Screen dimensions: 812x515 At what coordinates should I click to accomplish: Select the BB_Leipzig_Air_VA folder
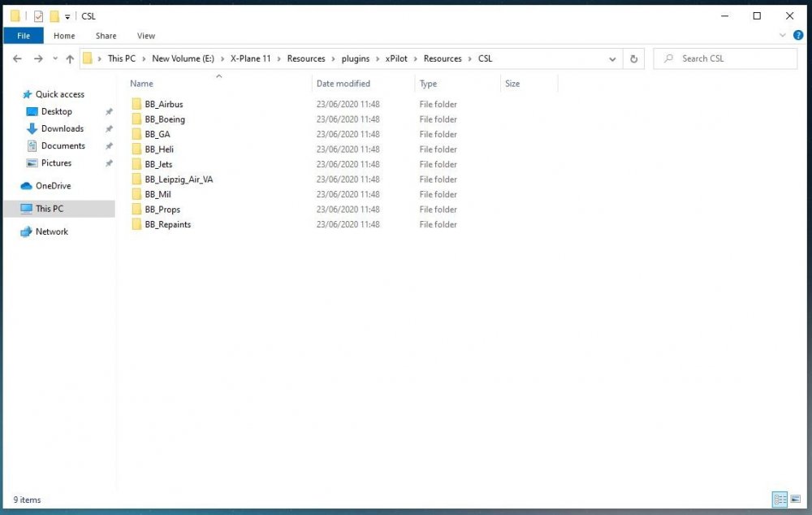179,180
